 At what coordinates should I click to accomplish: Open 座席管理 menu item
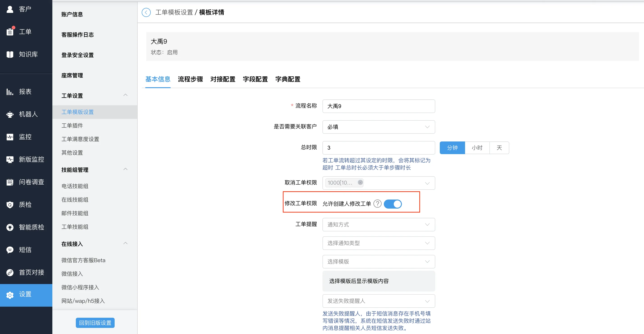[x=72, y=75]
